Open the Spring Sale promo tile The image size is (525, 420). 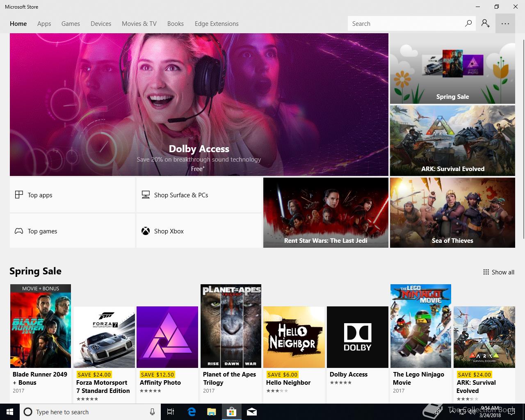(x=452, y=68)
